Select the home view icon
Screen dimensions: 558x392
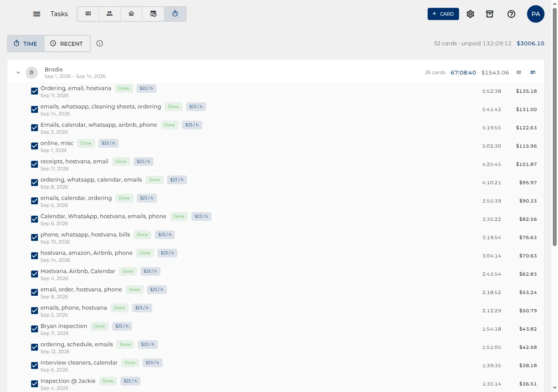click(x=131, y=14)
